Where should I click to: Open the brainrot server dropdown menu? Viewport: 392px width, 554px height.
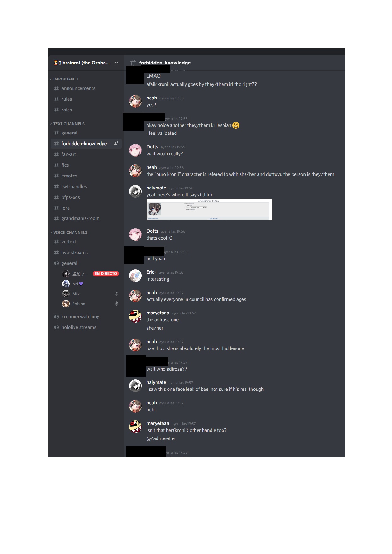coord(116,63)
